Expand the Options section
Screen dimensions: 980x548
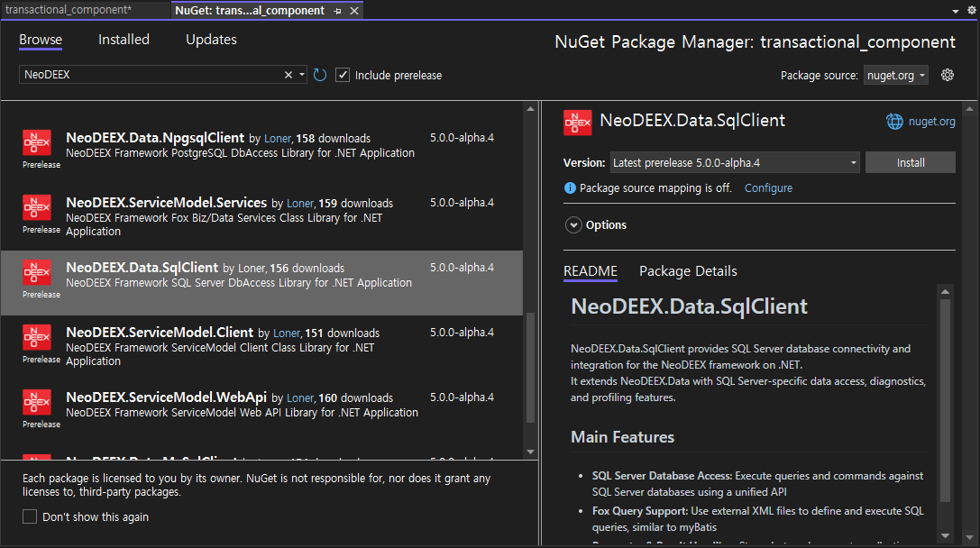point(573,225)
